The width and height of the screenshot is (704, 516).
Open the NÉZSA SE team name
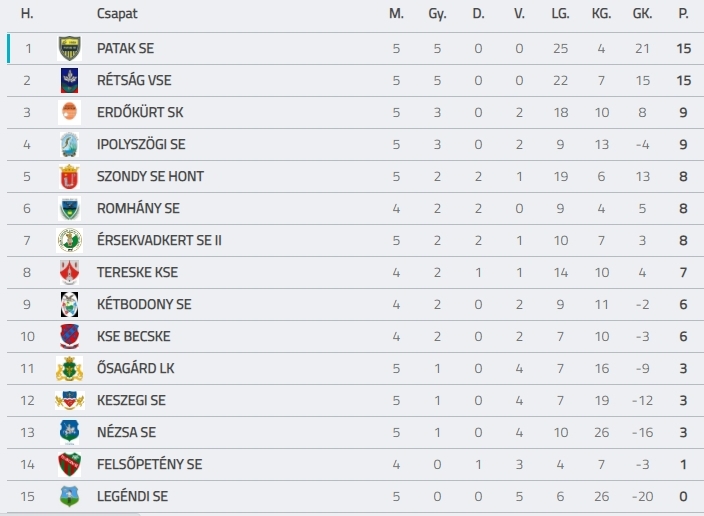coord(127,432)
